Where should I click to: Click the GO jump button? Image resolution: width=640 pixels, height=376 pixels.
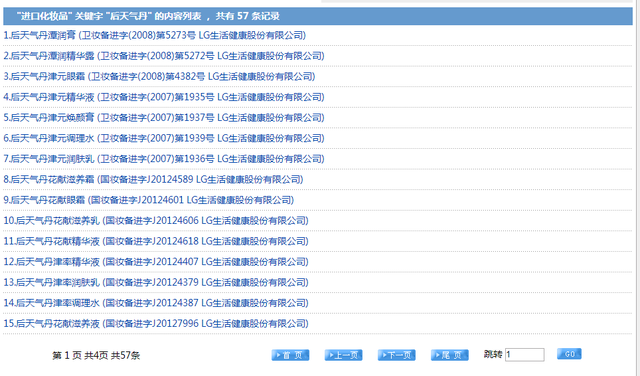(x=569, y=354)
